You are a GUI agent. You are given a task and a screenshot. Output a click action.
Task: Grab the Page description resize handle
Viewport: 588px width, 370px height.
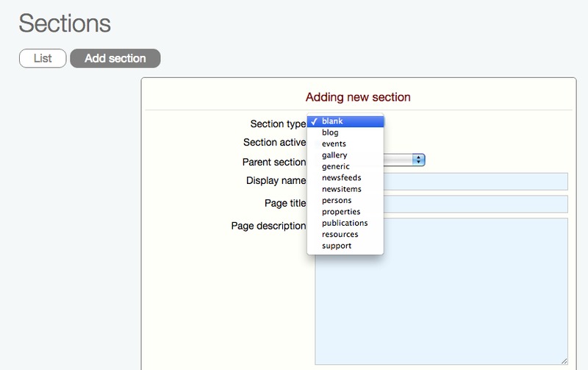[564, 360]
